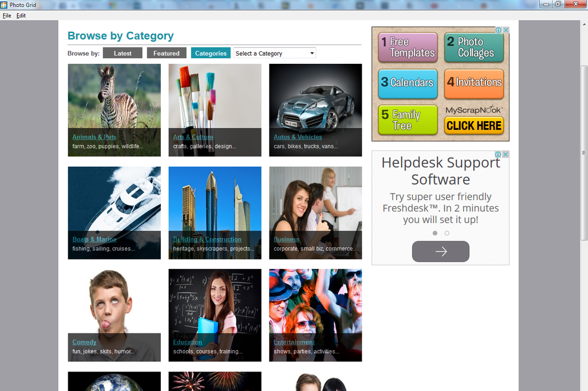Switch to Latest browse filter
This screenshot has height=391, width=588.
[123, 53]
